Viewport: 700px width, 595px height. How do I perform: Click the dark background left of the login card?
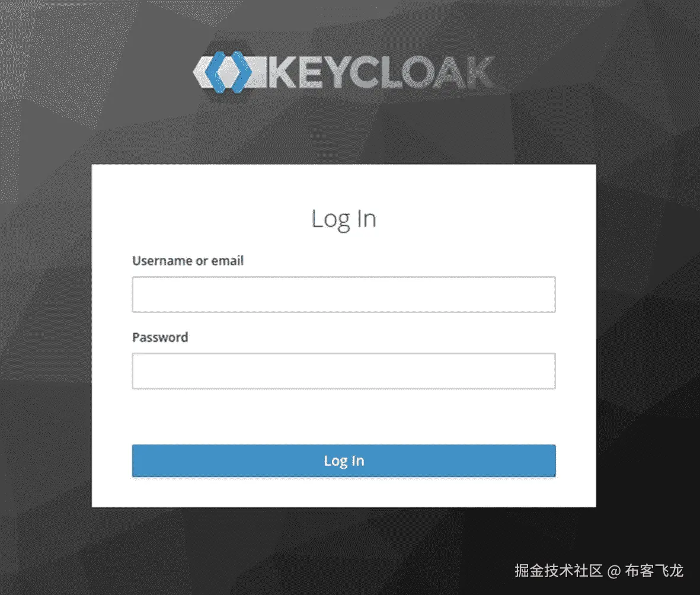coord(46,335)
